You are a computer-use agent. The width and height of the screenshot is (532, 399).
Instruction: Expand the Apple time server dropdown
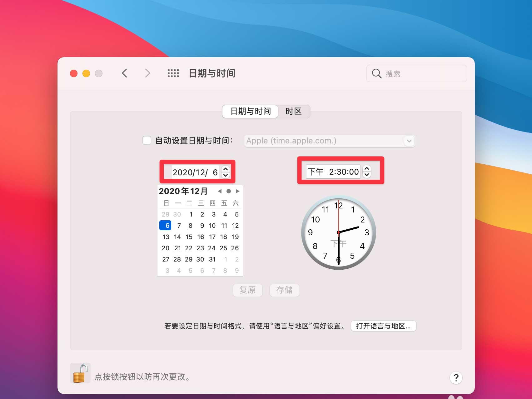(409, 141)
